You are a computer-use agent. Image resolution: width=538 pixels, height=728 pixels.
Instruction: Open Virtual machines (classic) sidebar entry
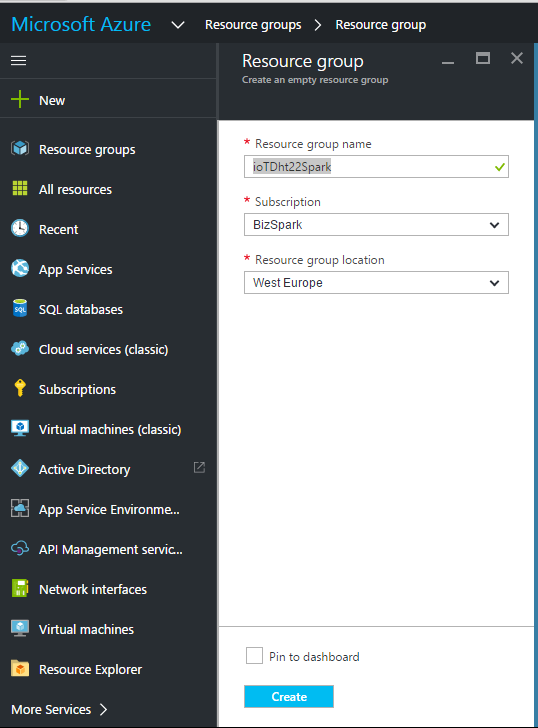coord(108,429)
